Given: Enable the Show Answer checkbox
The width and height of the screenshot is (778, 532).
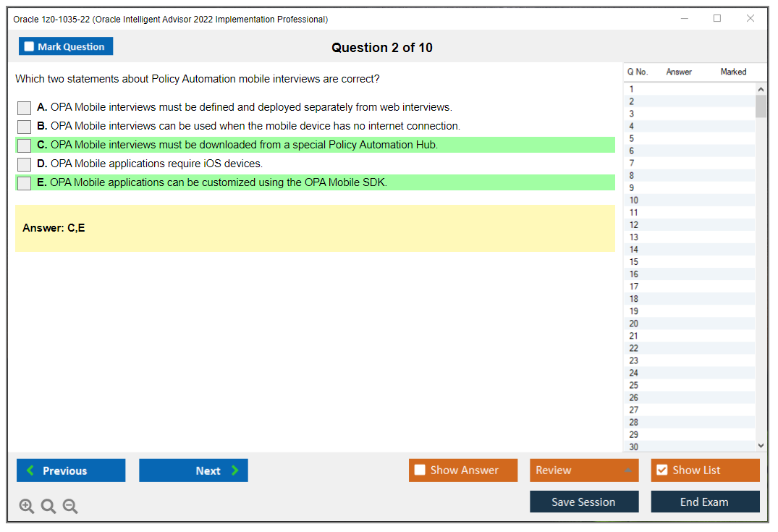Looking at the screenshot, I should [x=420, y=470].
